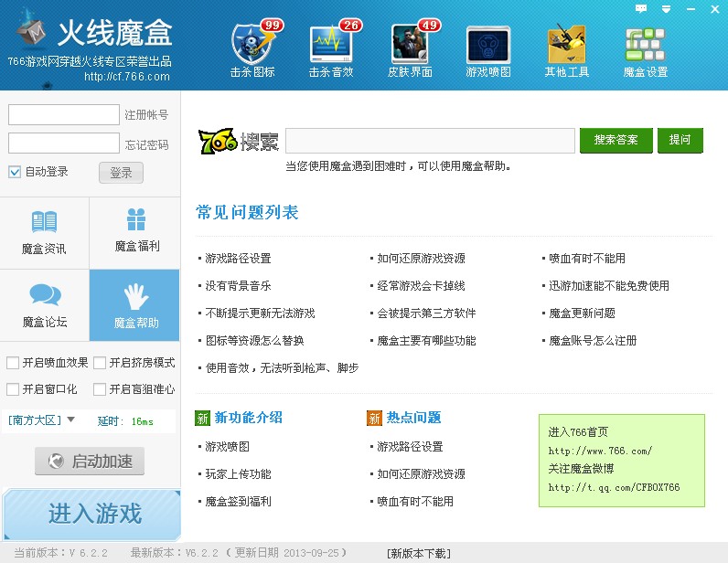This screenshot has height=563, width=728.
Task: Check the 开启盲狙准心 crosshair option
Action: (x=100, y=389)
